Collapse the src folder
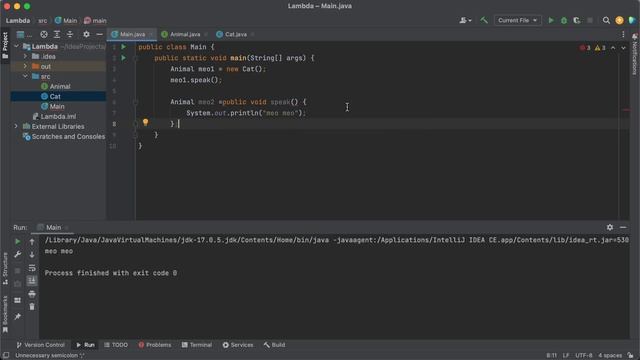The width and height of the screenshot is (640, 360). coord(25,76)
